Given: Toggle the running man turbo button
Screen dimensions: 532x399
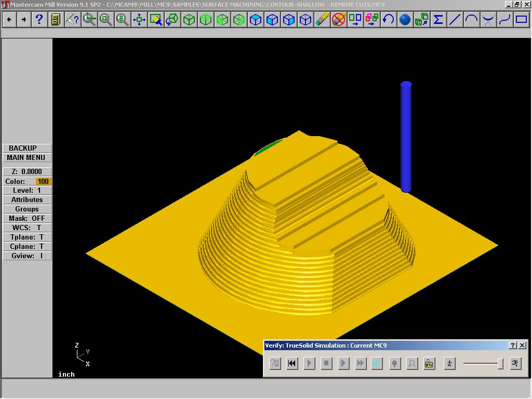Looking at the screenshot, I should click(x=515, y=364).
